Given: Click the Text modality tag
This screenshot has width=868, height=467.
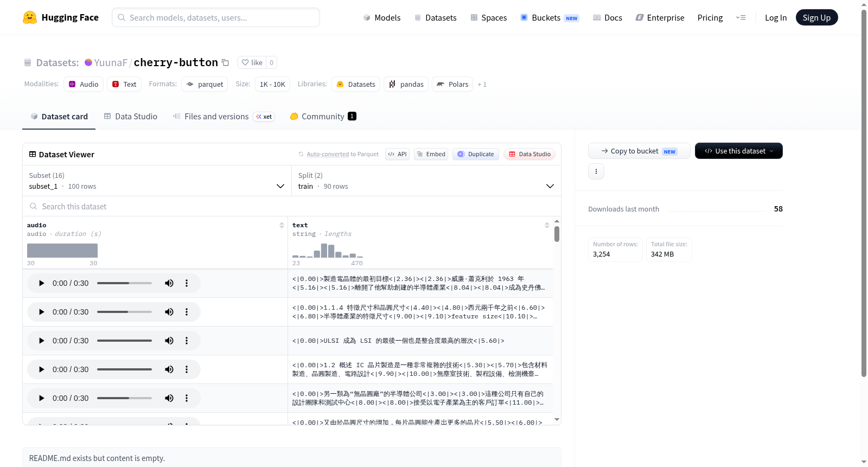Looking at the screenshot, I should (124, 84).
